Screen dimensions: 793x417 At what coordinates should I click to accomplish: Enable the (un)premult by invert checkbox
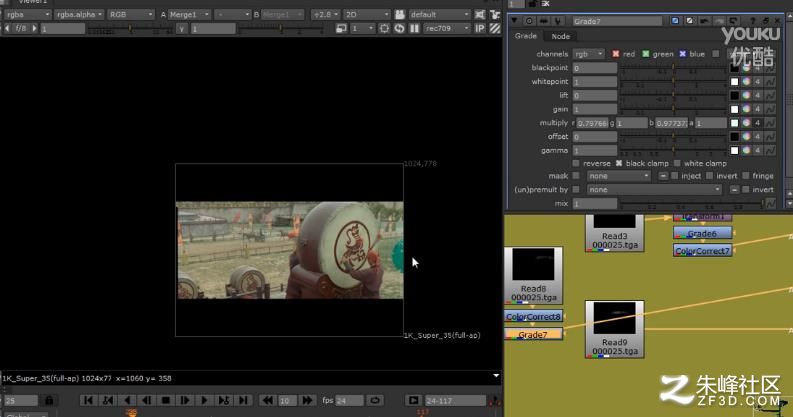[745, 190]
